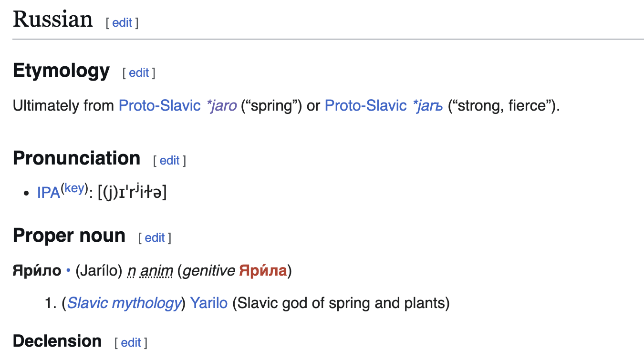644x350 pixels.
Task: Open the Proto-Slavic link preceding *jaro
Action: 159,105
